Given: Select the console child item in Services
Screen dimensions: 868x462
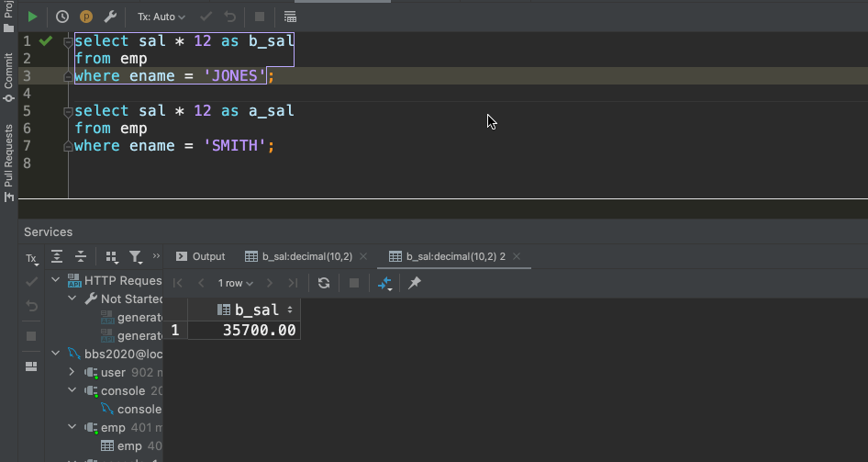Looking at the screenshot, I should click(132, 410).
